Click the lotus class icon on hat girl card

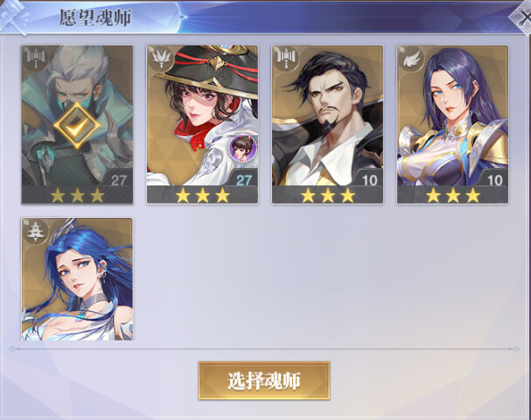161,58
